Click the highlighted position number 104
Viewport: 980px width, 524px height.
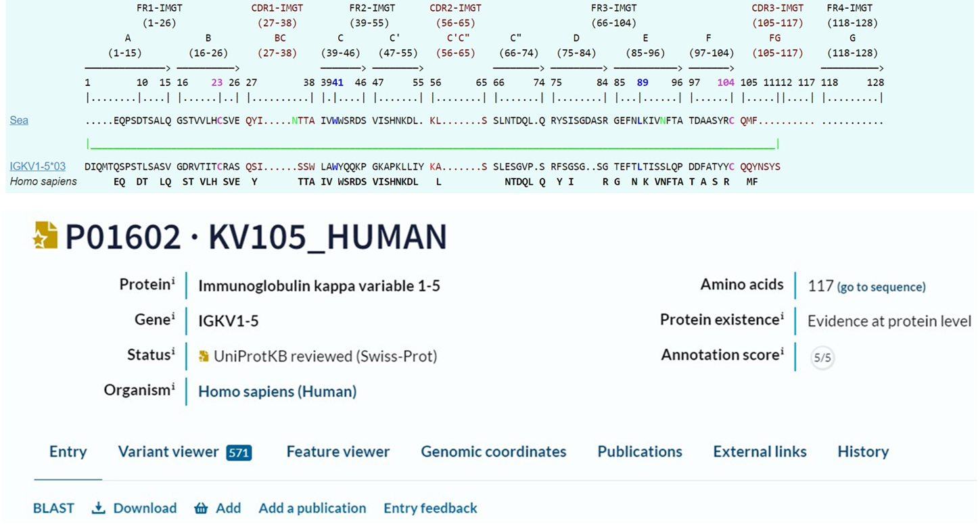726,82
